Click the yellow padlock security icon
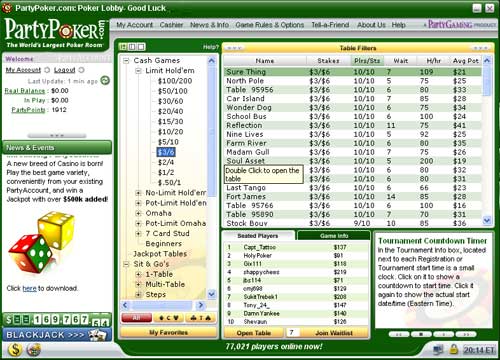The height and width of the screenshot is (360, 500). point(453,349)
